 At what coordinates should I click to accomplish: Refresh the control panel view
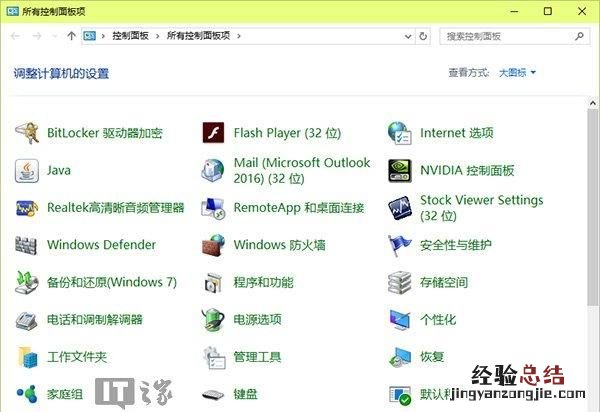point(423,36)
